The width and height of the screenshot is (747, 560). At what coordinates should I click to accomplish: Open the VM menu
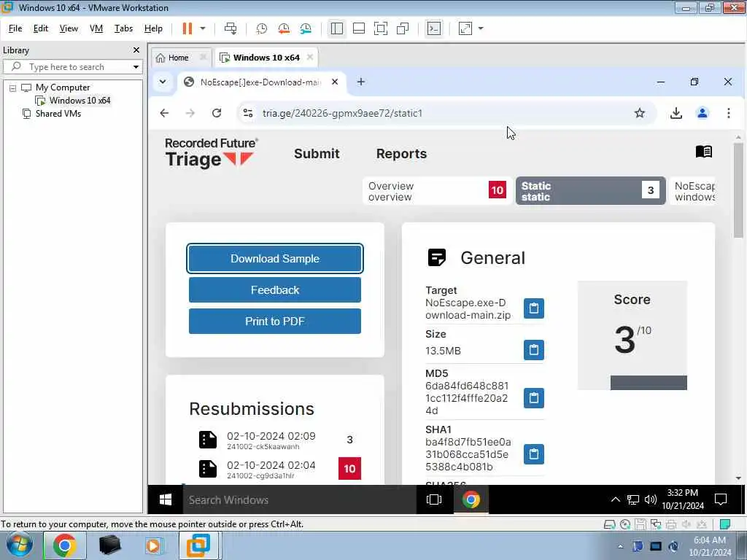[x=96, y=28]
